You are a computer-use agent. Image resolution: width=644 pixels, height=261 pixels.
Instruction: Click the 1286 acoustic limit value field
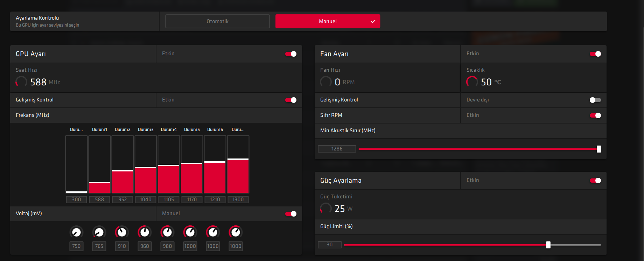[337, 149]
